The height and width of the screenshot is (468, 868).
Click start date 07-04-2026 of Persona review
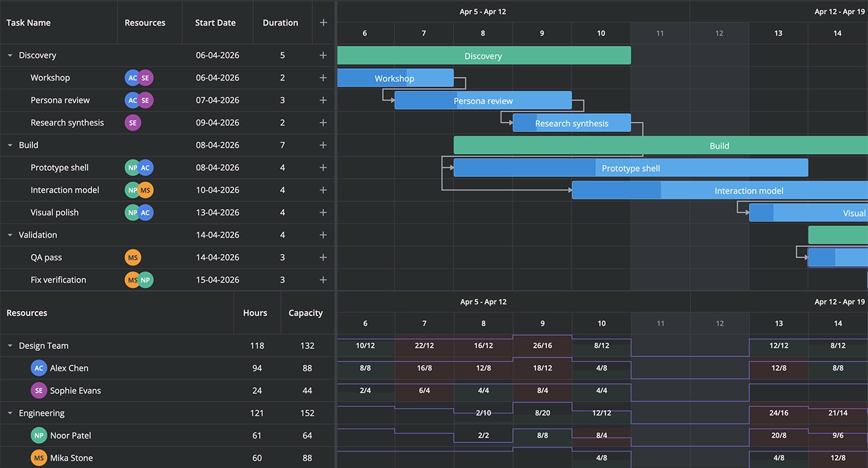click(218, 100)
